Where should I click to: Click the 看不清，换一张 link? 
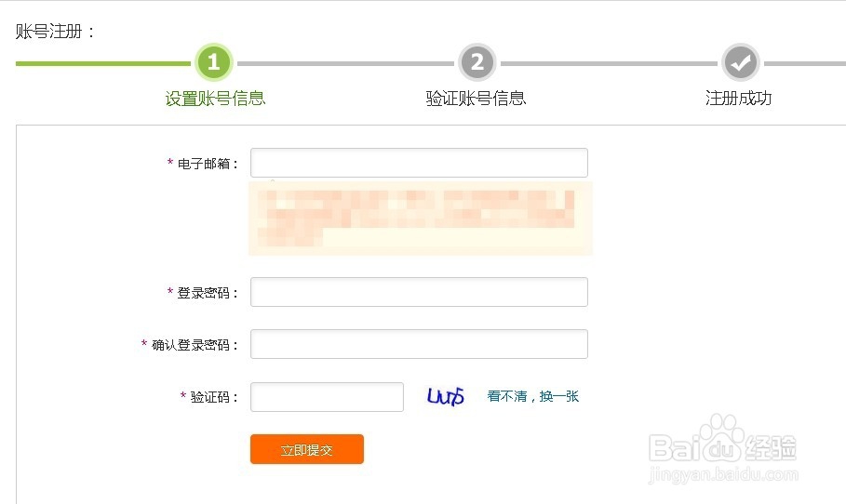(533, 396)
